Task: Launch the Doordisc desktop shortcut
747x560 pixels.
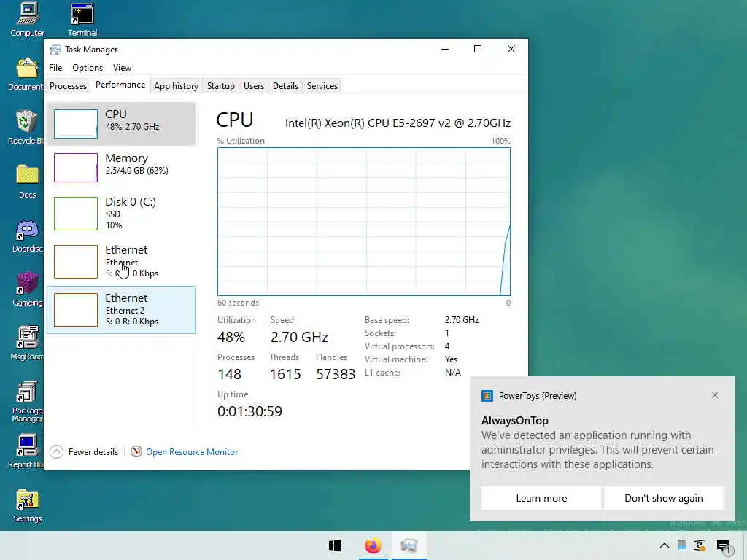Action: pos(27,236)
